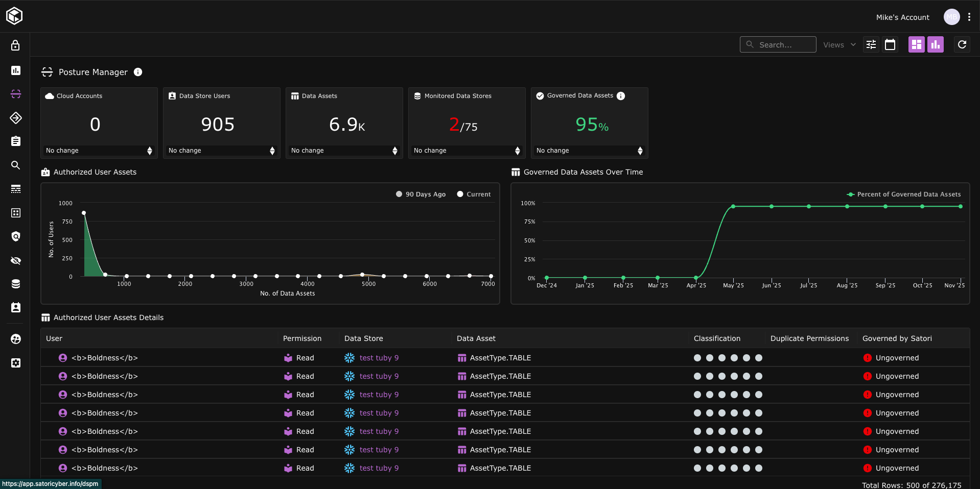Toggle Percent of Governed Data Assets legend
Screen dimensions: 980x489
pyautogui.click(x=903, y=194)
